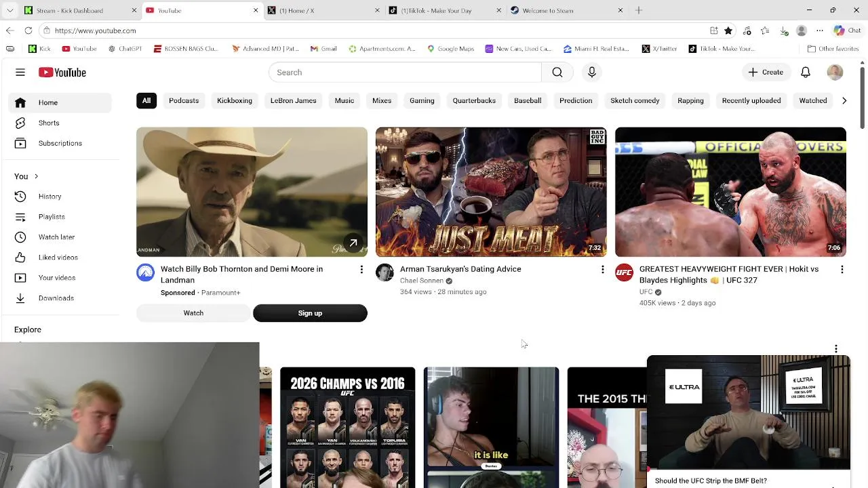
Task: Click the search magnifier button
Action: [x=557, y=73]
